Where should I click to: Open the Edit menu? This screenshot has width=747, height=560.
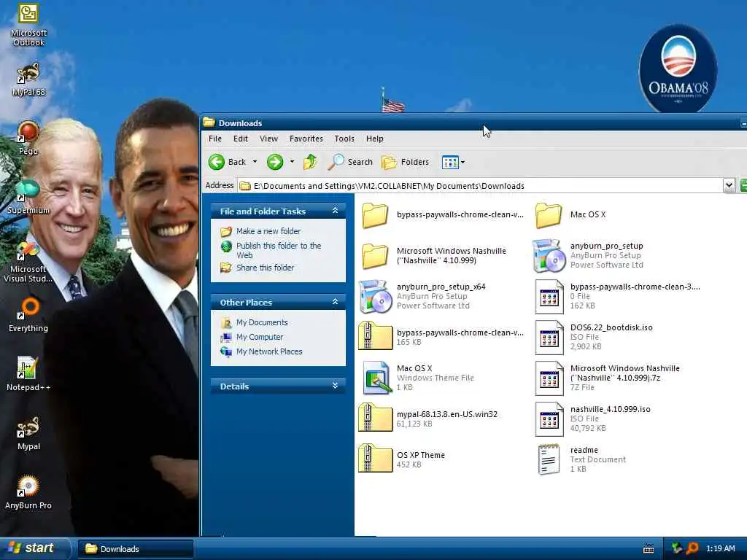click(x=241, y=139)
